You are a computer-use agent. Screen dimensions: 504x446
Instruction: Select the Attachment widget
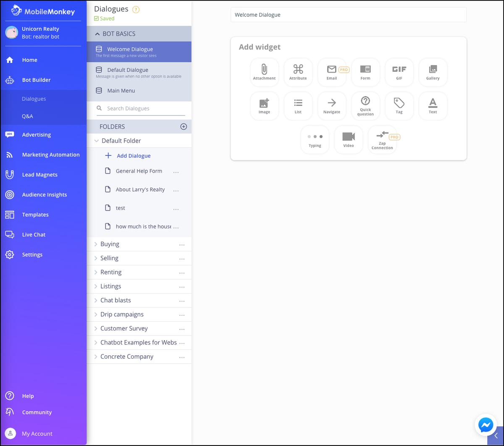pyautogui.click(x=264, y=72)
